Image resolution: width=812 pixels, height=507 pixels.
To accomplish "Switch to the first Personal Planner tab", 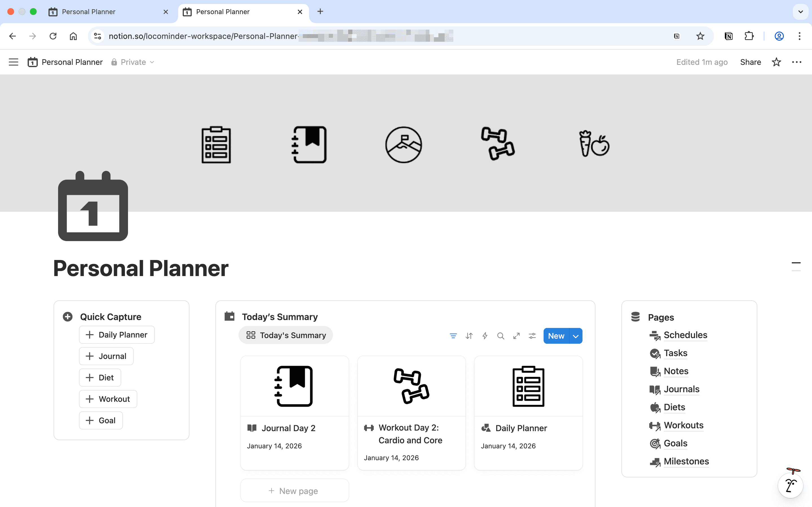I will click(89, 11).
